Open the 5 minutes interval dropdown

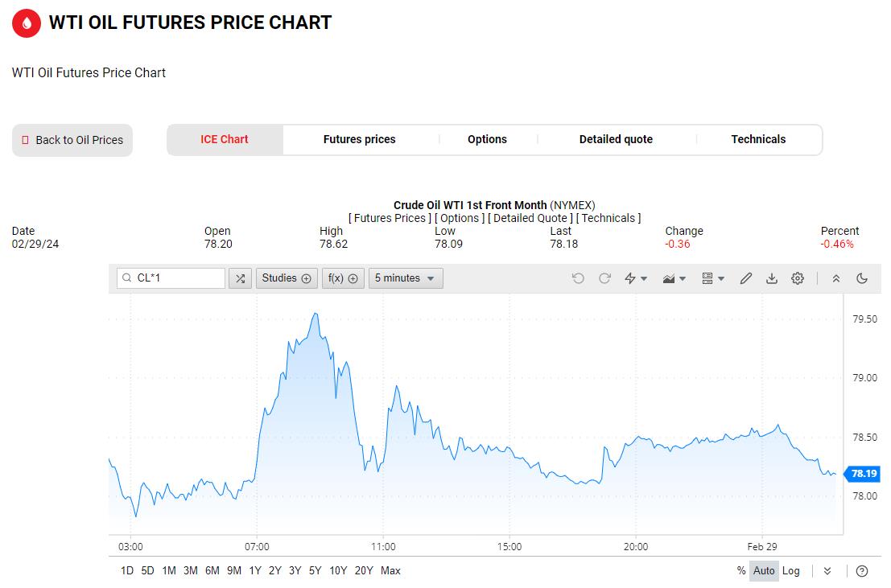406,278
